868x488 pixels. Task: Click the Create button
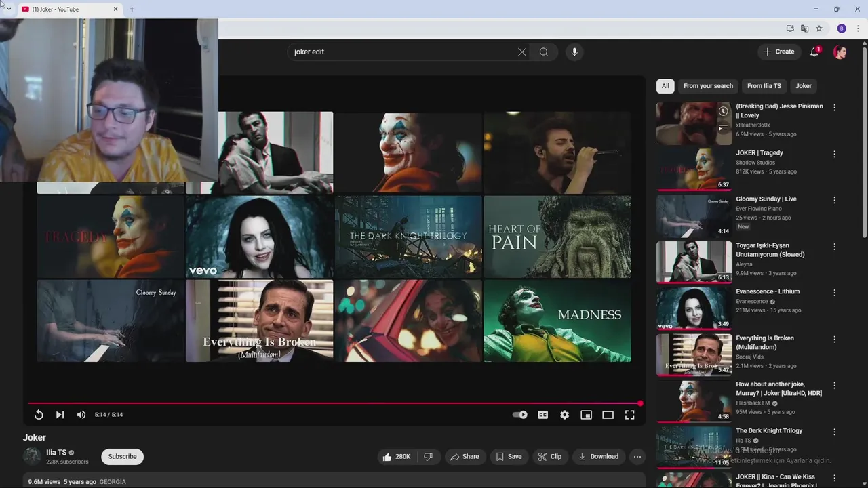click(778, 52)
